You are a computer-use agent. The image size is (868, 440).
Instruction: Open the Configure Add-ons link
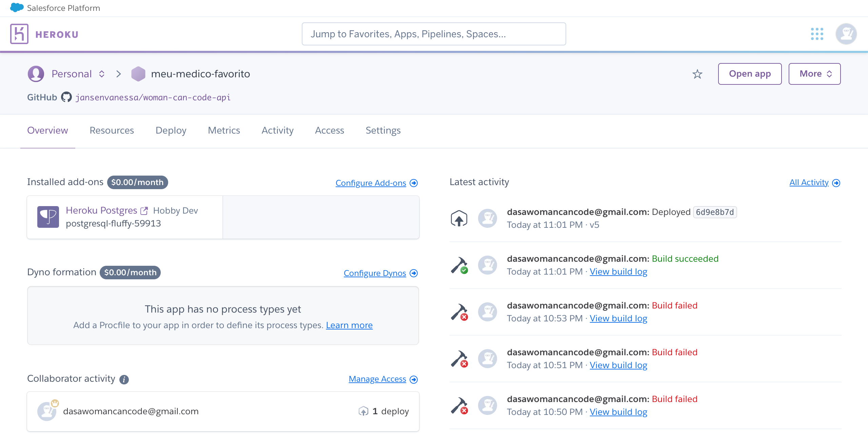pyautogui.click(x=371, y=183)
